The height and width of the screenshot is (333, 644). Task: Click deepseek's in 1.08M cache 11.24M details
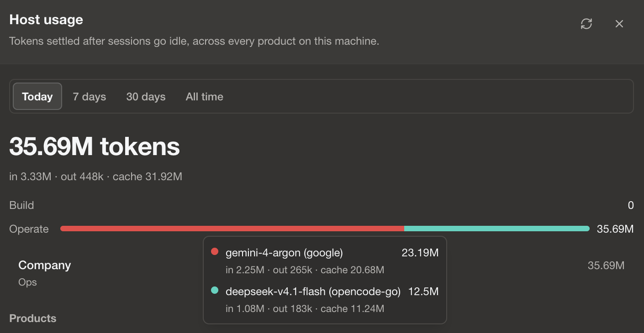[x=305, y=309]
